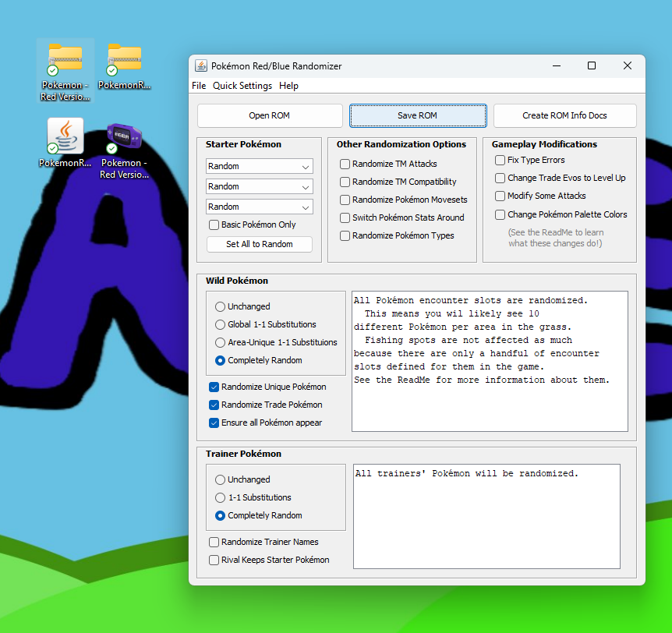The image size is (672, 633).
Task: Click the Open ROM button
Action: point(270,115)
